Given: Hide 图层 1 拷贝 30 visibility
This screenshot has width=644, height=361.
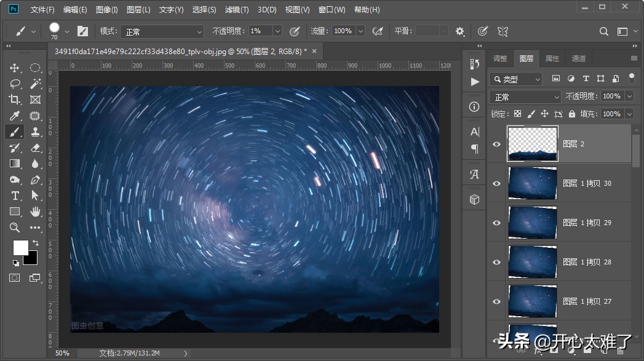Looking at the screenshot, I should [x=496, y=184].
